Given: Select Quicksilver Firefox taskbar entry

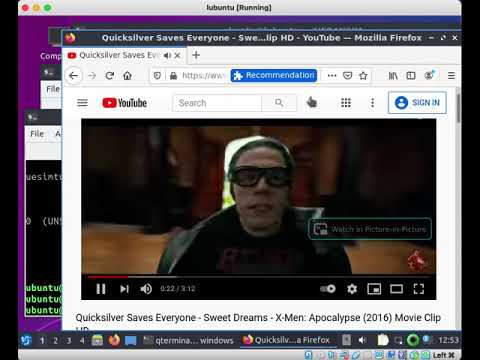Looking at the screenshot, I should [x=287, y=340].
